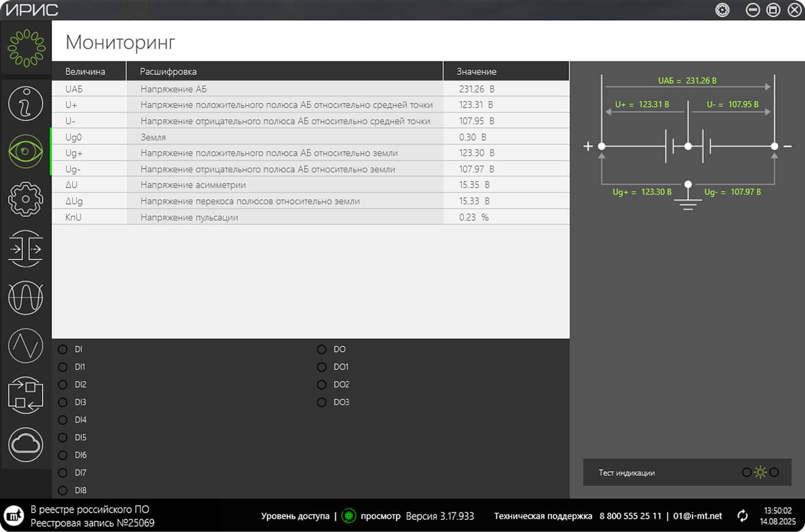The height and width of the screenshot is (532, 805).
Task: Toggle the DO2 indicator
Action: [x=321, y=385]
